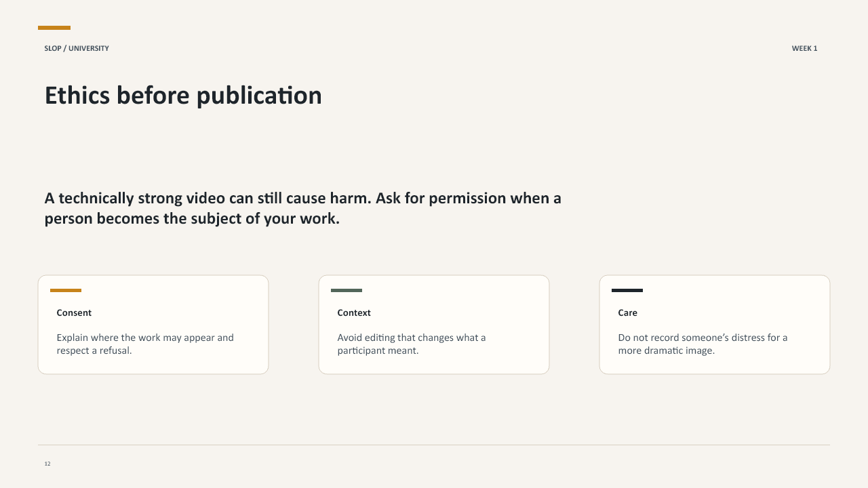
Task: Select the slide title 'Ethics before publication'
Action: (x=183, y=96)
